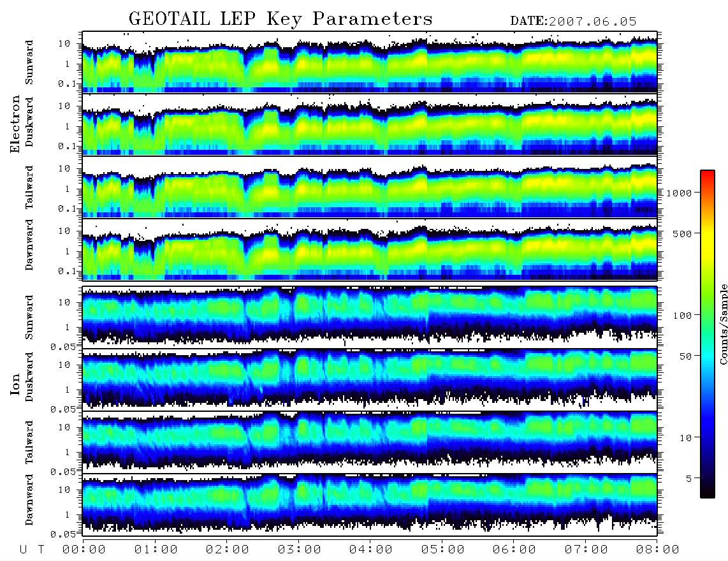Screen dimensions: 728x561
Task: Select the Ion Dawnward axis label
Action: [x=29, y=500]
